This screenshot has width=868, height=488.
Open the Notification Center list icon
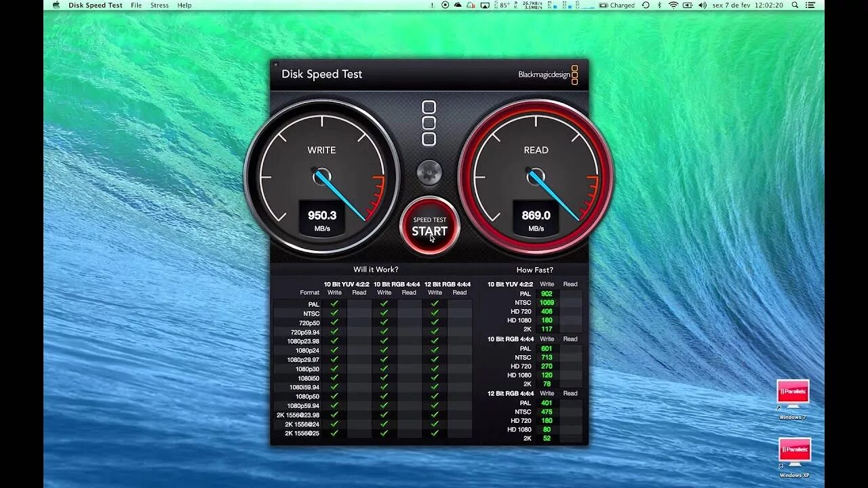point(812,5)
